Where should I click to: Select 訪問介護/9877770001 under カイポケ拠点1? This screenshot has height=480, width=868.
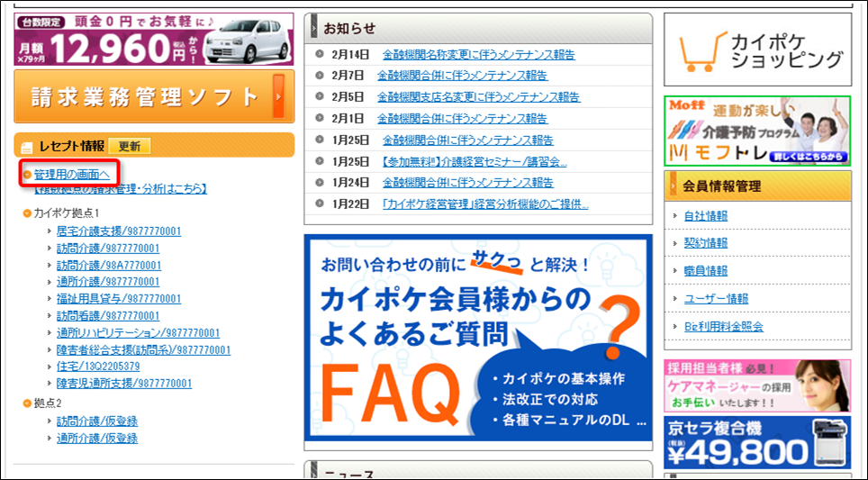(108, 248)
